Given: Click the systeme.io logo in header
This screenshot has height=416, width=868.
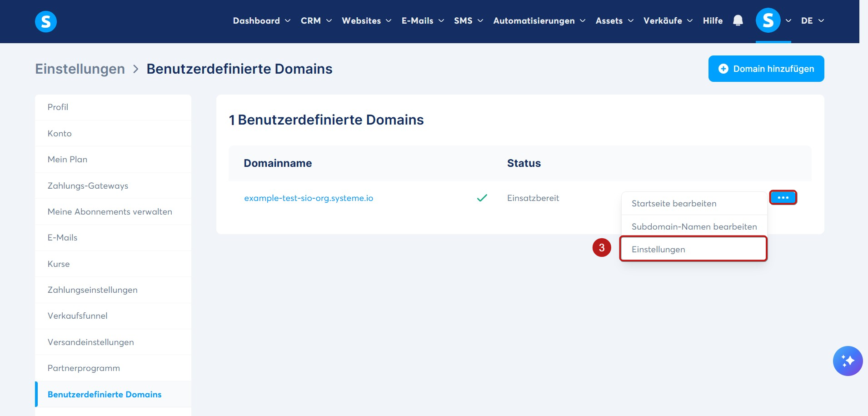Looking at the screenshot, I should click(46, 21).
